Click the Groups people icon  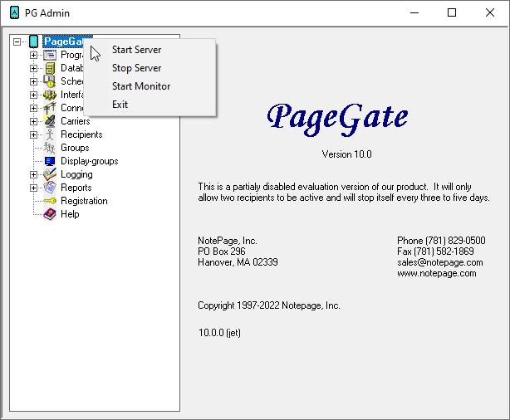(50, 148)
